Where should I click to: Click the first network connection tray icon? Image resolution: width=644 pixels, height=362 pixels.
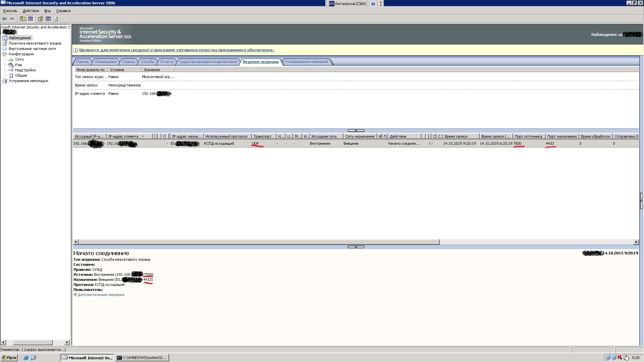608,358
